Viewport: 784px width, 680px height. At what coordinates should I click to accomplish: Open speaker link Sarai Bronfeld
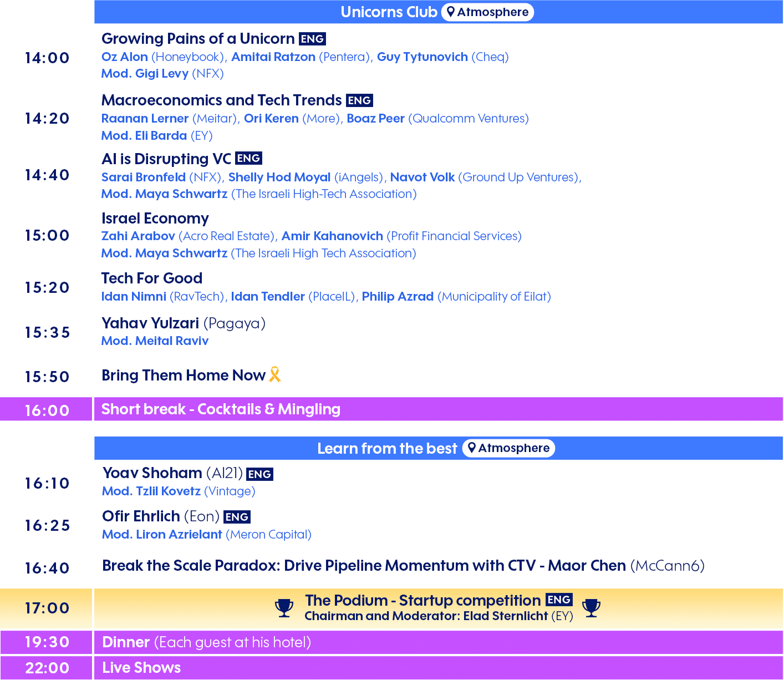[144, 177]
